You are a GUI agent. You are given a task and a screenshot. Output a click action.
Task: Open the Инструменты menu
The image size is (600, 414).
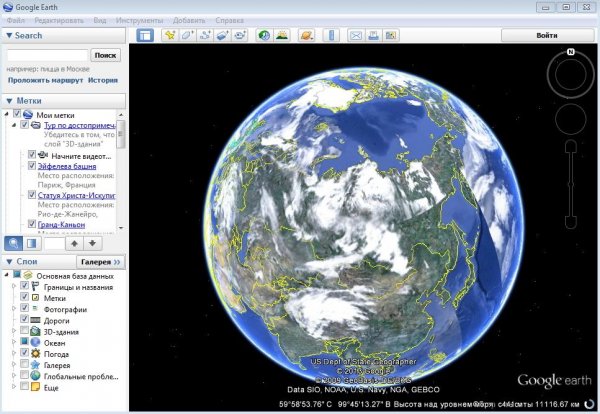tap(139, 20)
